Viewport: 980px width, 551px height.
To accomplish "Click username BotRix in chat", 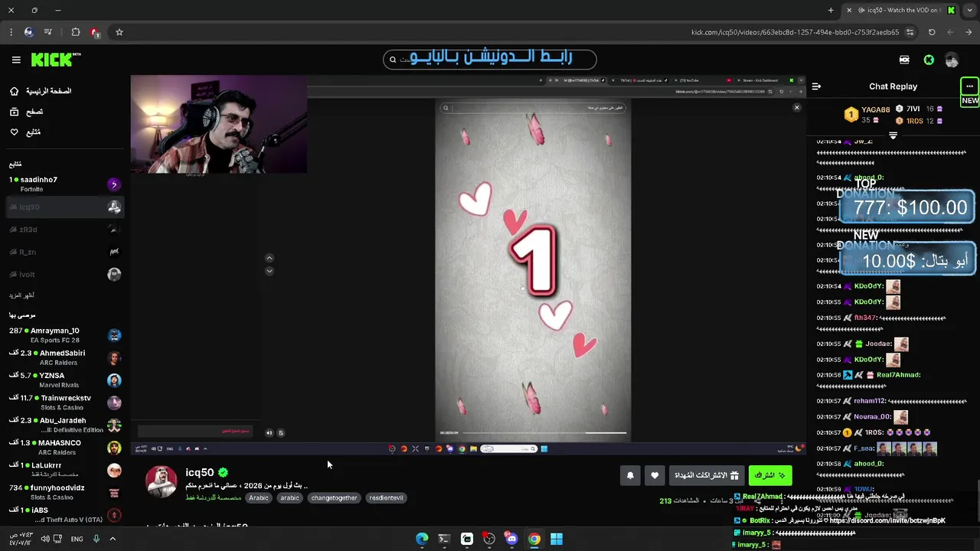I will (759, 520).
